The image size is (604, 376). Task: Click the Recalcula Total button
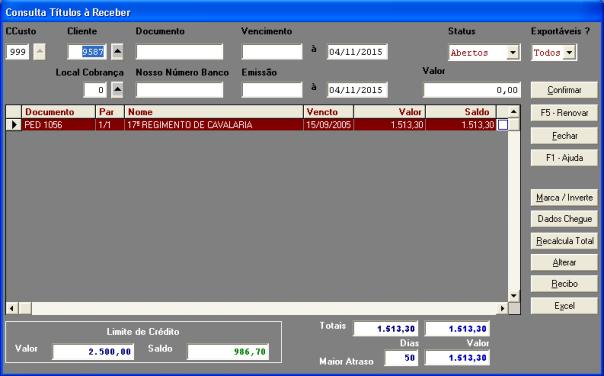pos(564,241)
